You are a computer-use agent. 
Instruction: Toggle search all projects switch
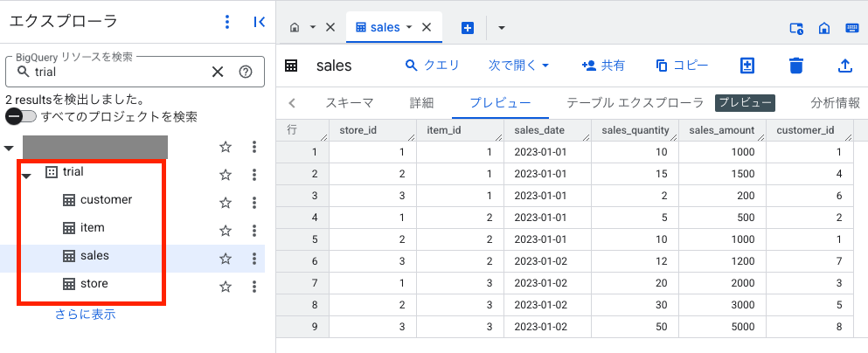click(x=20, y=117)
